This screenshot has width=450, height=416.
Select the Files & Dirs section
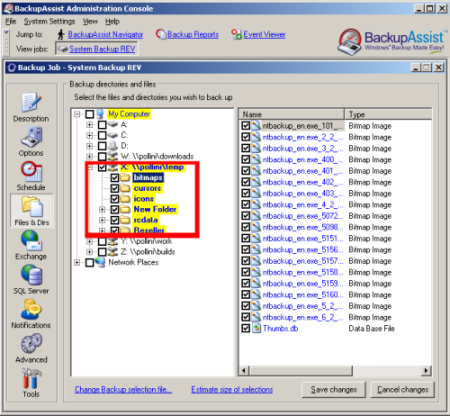(x=32, y=210)
